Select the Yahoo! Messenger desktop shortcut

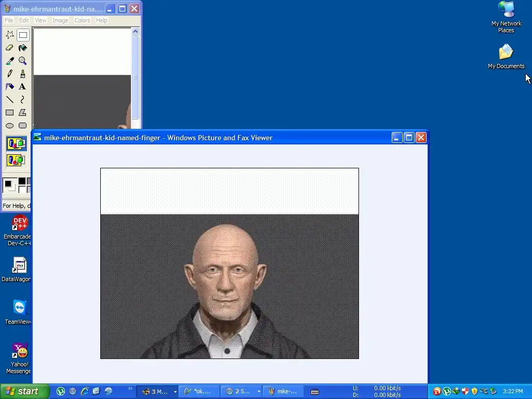pos(19,358)
